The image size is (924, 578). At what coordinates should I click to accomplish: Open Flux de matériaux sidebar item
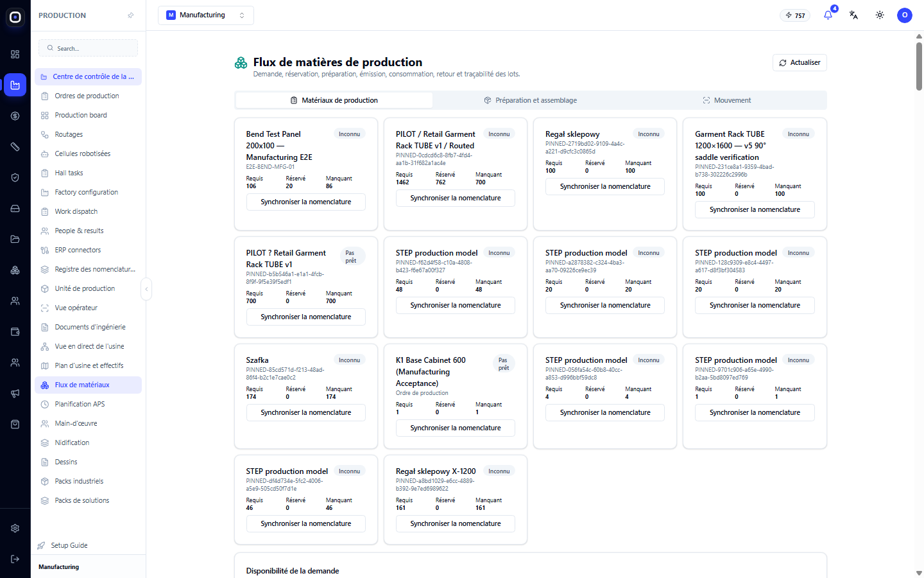[88, 385]
